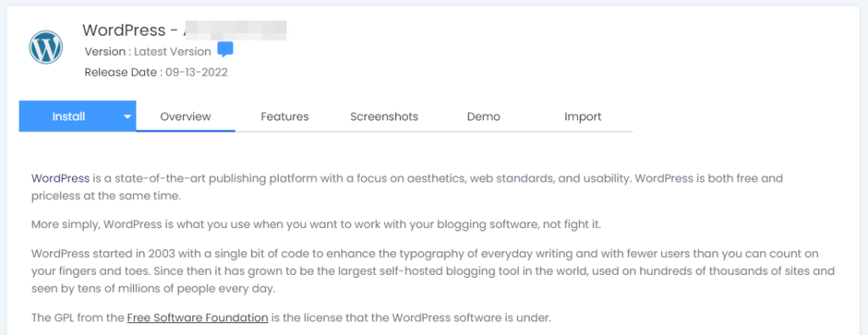868x335 pixels.
Task: Click the Latest Version text
Action: (172, 52)
